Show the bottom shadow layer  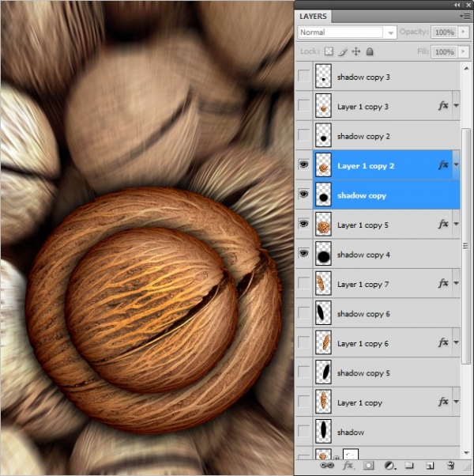(304, 431)
